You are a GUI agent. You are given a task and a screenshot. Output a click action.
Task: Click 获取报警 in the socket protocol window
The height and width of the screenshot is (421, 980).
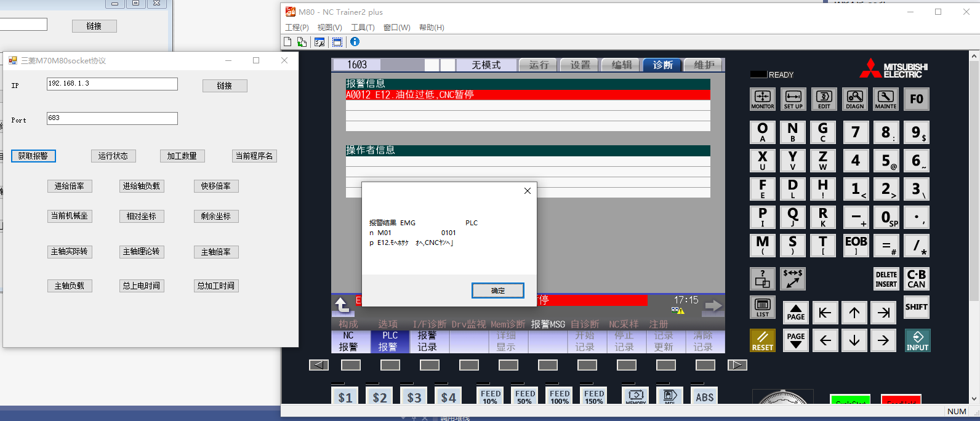pos(33,156)
